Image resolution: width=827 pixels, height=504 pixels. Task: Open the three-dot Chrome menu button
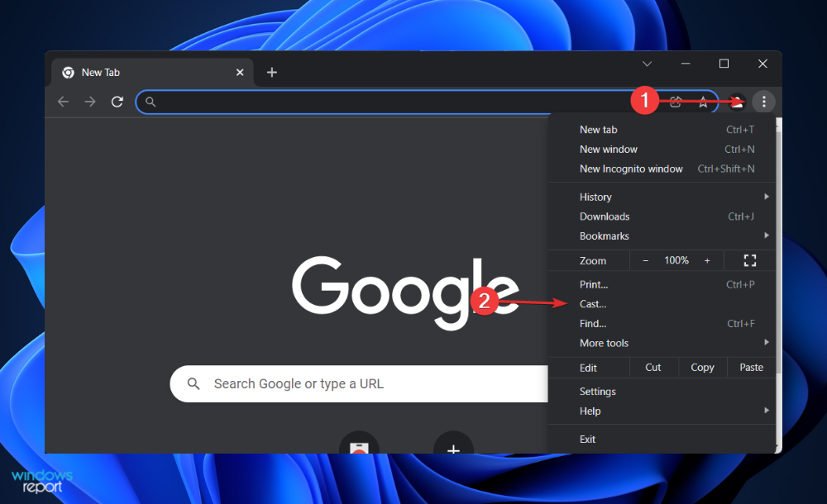764,102
